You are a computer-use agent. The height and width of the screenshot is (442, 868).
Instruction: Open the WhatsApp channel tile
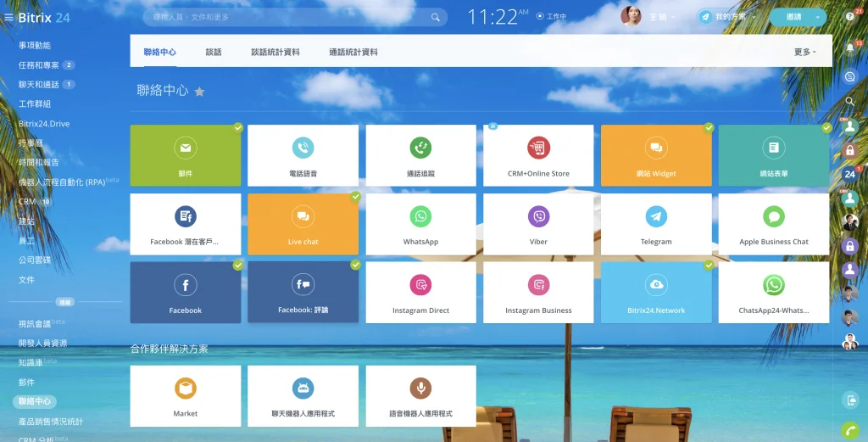(420, 224)
